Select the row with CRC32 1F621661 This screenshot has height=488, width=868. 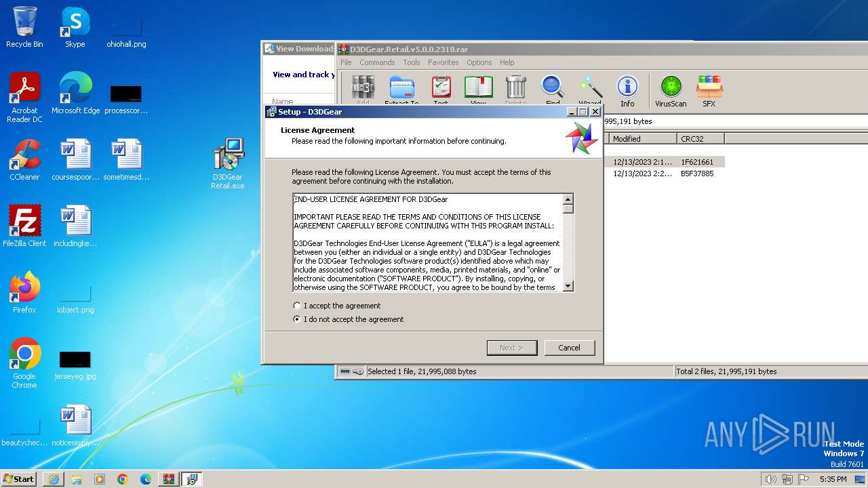coord(664,162)
